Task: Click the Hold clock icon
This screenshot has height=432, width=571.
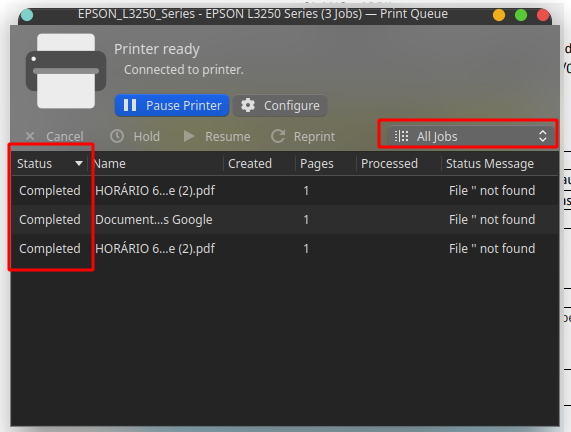Action: [117, 136]
